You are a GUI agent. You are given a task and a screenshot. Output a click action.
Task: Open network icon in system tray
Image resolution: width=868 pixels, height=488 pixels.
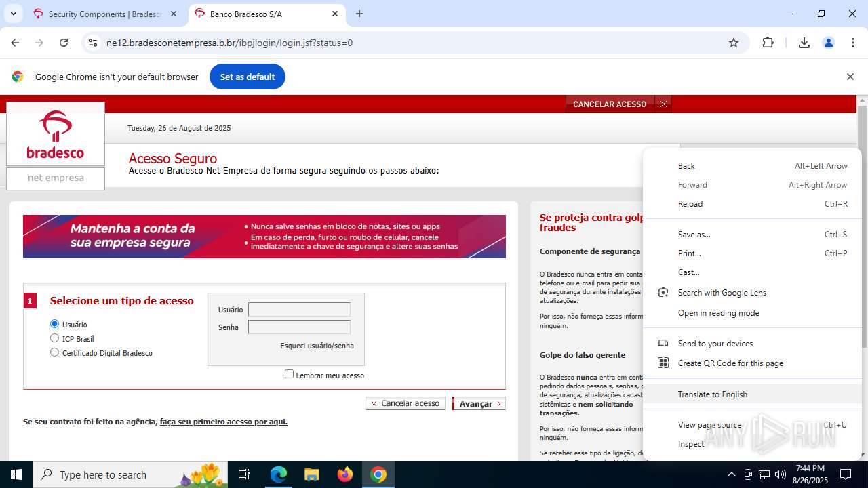[764, 474]
